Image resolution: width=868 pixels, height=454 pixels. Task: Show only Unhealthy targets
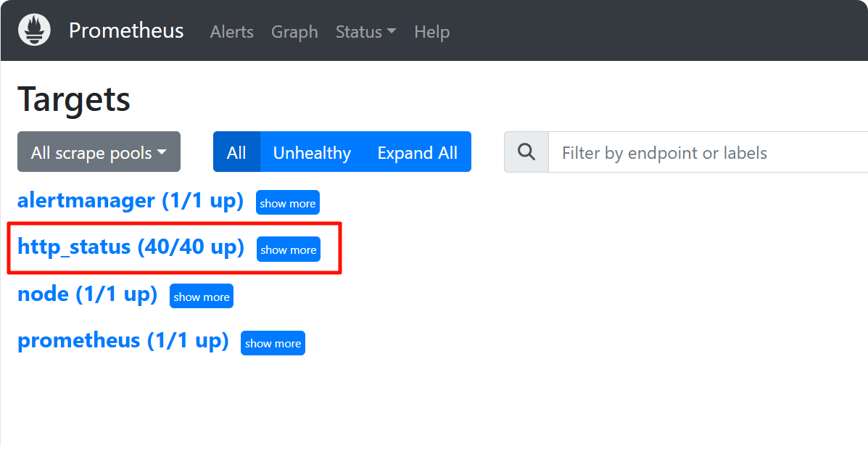point(313,152)
